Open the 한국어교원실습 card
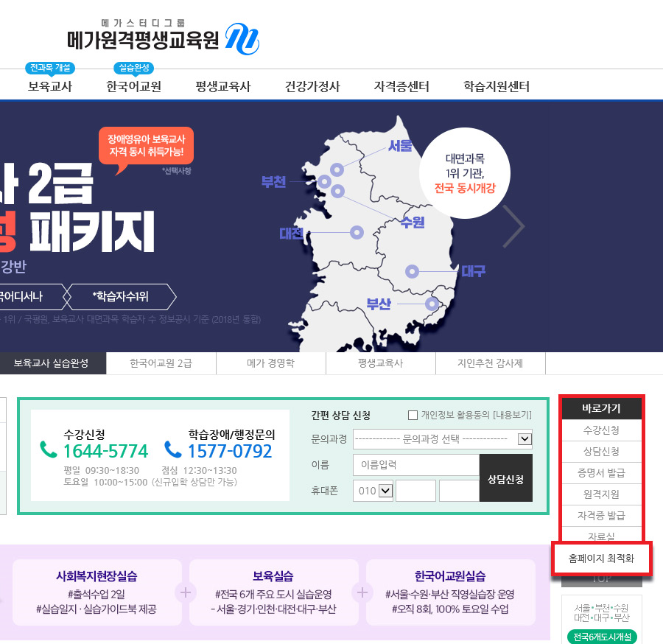 point(450,592)
